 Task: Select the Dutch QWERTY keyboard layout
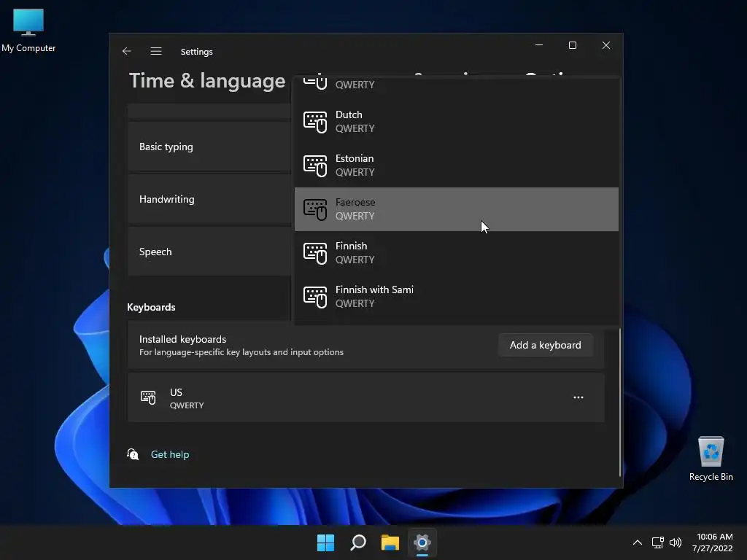coord(457,122)
